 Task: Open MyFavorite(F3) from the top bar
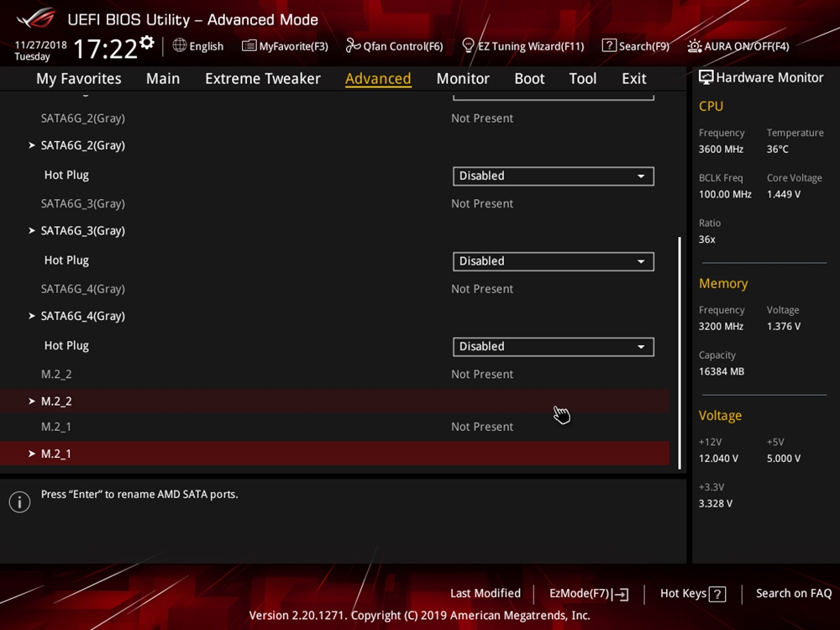(285, 46)
